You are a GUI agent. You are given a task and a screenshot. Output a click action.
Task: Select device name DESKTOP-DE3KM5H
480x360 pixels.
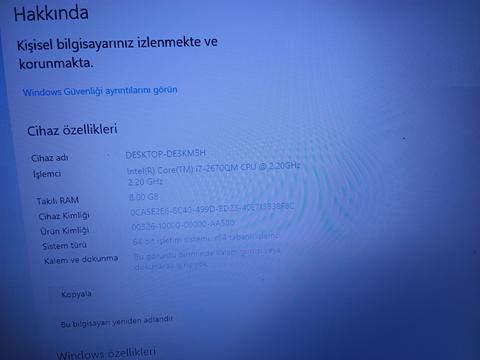point(165,154)
